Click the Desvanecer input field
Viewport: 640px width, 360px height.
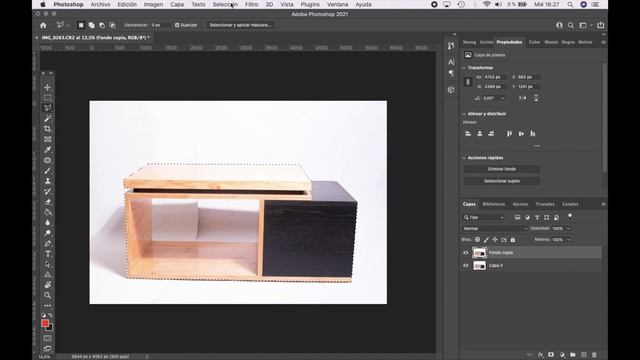159,25
